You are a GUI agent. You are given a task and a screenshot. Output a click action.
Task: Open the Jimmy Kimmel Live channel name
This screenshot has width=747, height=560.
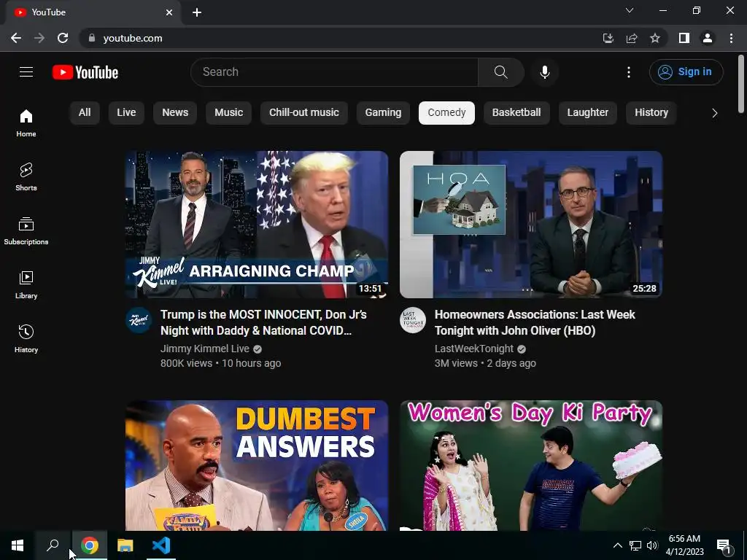[x=205, y=349]
